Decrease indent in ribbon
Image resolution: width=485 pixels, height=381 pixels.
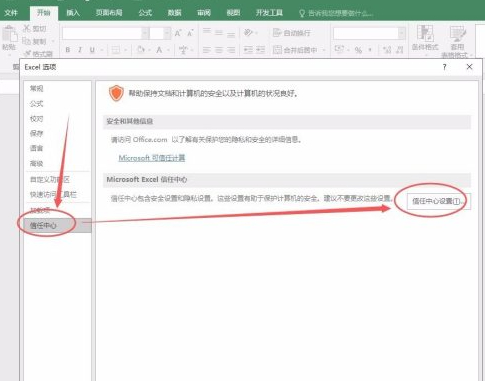pos(248,50)
